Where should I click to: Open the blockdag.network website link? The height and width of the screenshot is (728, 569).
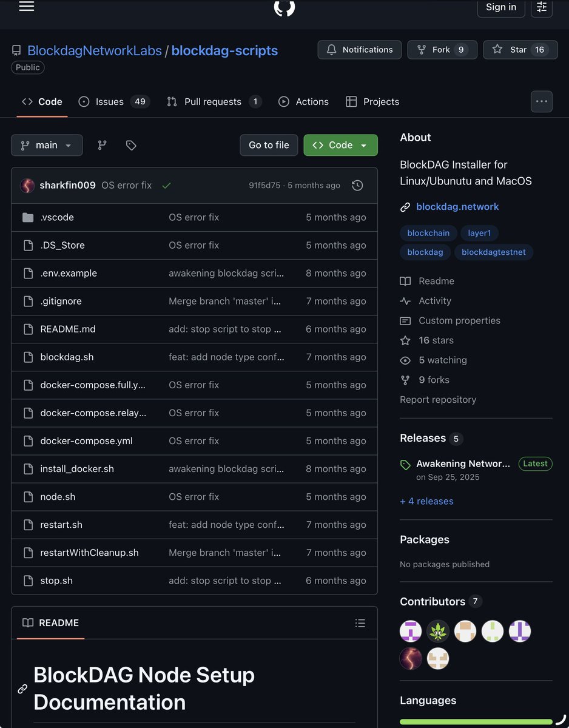coord(457,207)
